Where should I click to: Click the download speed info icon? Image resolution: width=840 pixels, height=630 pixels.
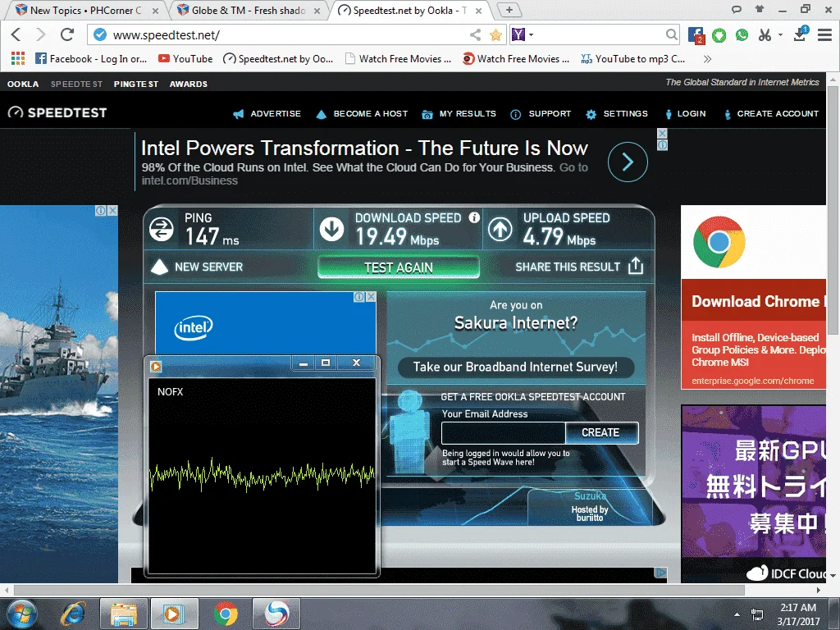[x=474, y=217]
